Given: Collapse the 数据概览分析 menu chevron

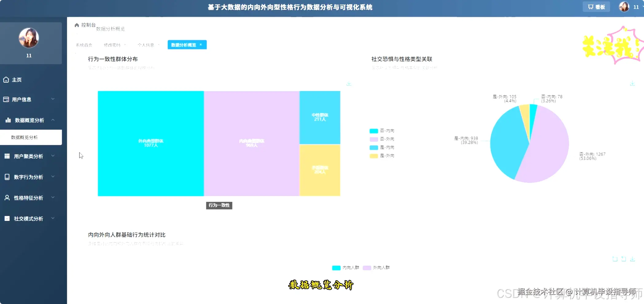Looking at the screenshot, I should 53,120.
